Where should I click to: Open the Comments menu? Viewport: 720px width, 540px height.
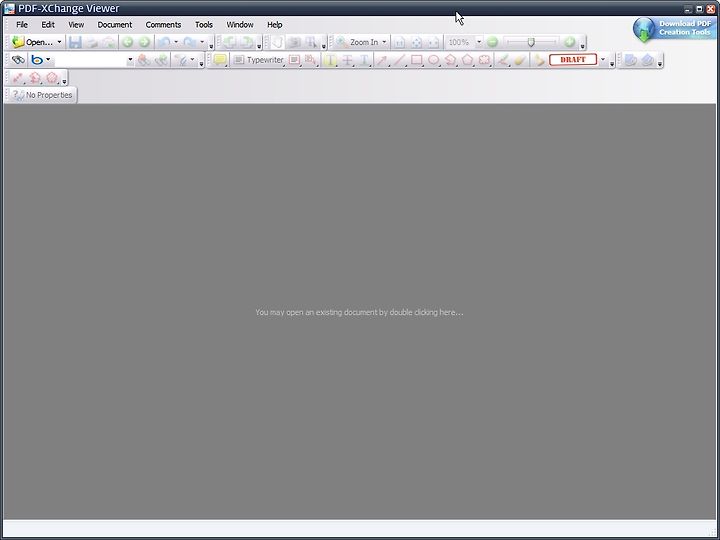point(163,25)
